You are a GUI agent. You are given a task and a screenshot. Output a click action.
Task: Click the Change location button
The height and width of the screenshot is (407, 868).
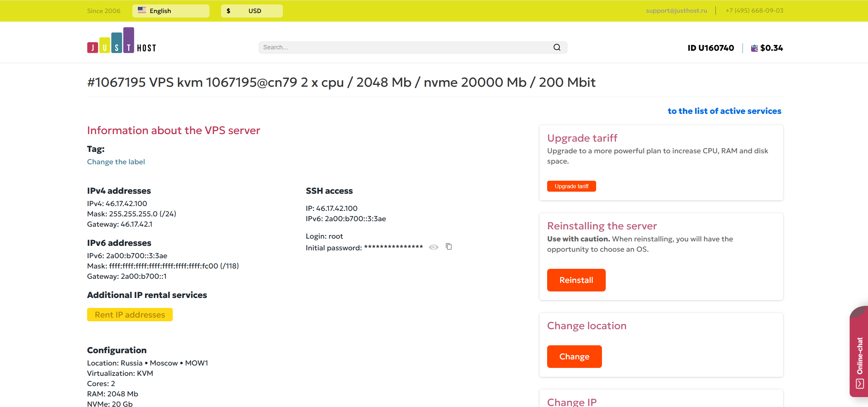pyautogui.click(x=575, y=357)
